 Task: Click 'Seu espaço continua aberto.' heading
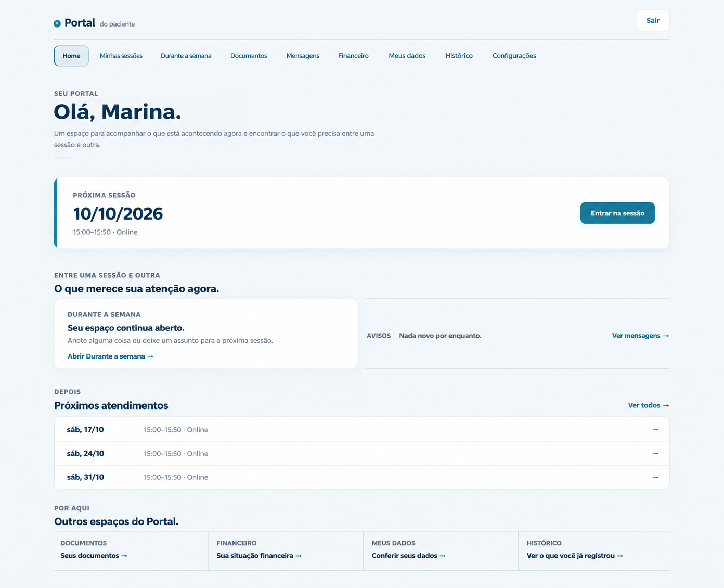point(126,328)
